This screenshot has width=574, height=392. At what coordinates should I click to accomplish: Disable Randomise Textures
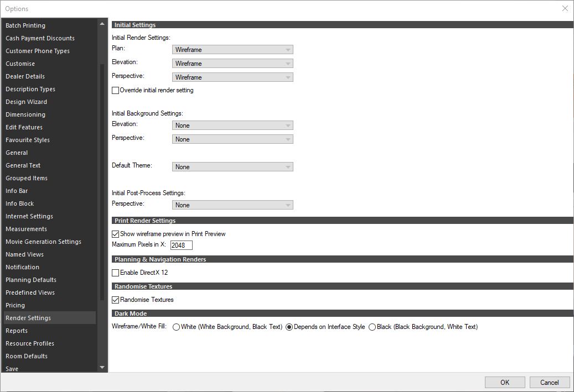point(115,300)
